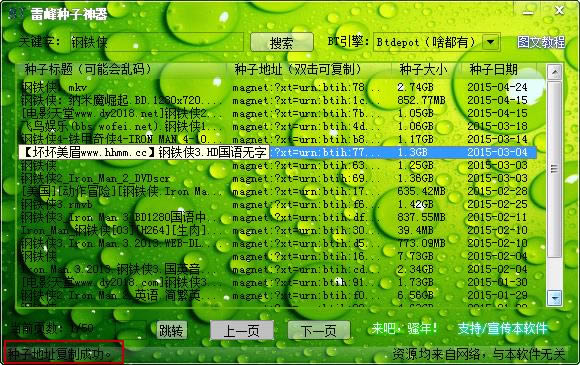Screen dimensions: 580x365
Task: Click the 来吧，骚年！ link
Action: (405, 328)
